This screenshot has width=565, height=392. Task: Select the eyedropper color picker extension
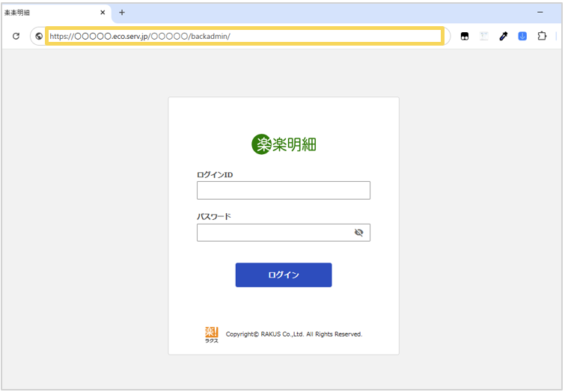(x=504, y=36)
